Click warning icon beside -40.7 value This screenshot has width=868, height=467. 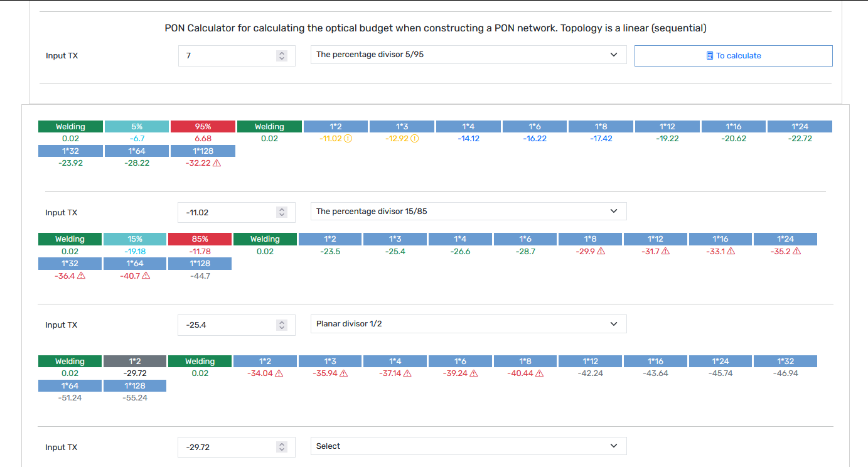[146, 276]
